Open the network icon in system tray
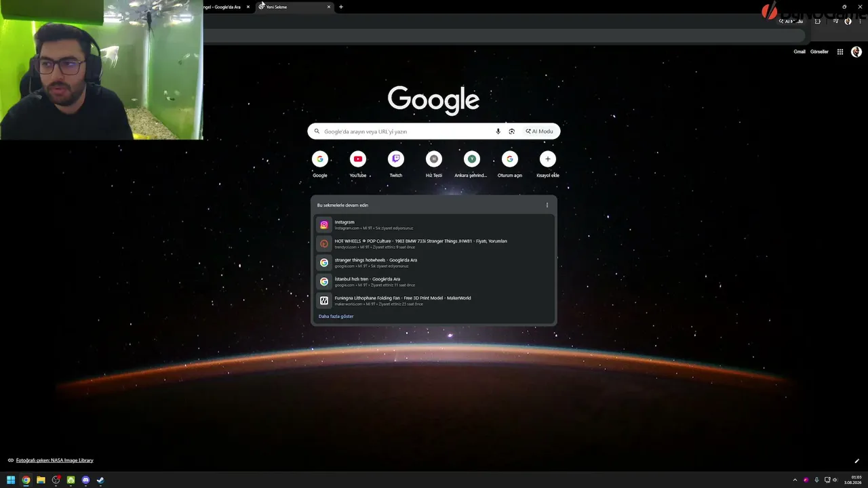Viewport: 868px width, 488px height. (x=827, y=480)
